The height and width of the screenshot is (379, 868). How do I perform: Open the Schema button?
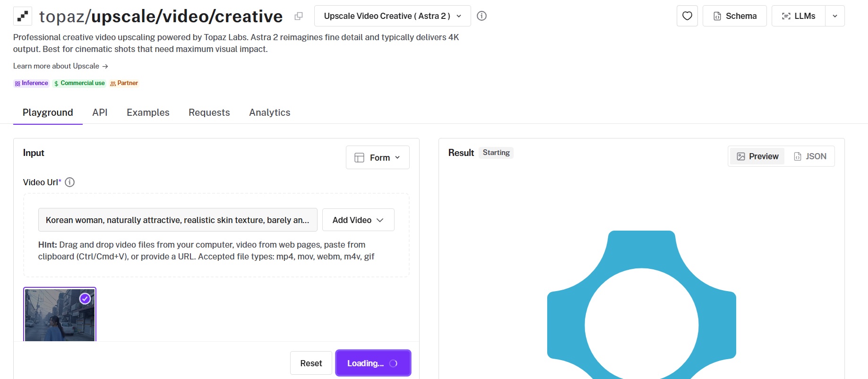click(735, 16)
